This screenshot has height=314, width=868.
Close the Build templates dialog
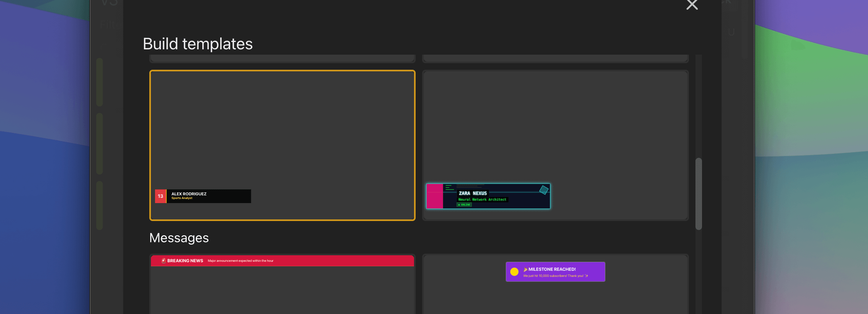[x=692, y=4]
